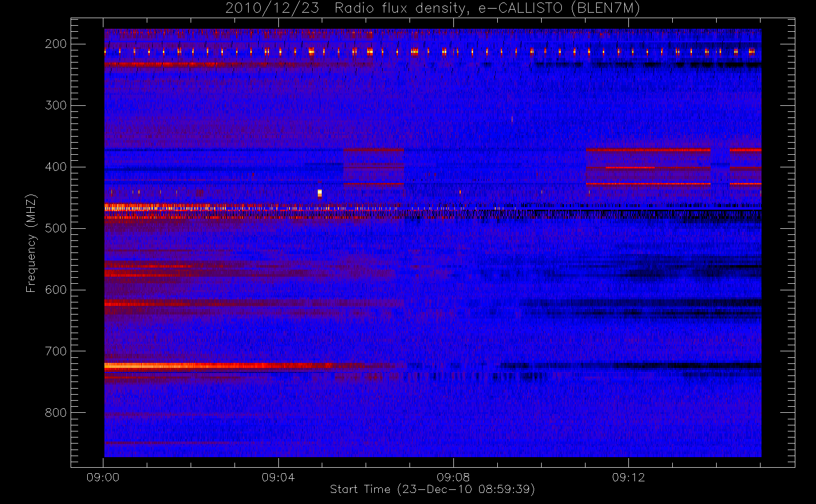
Task: Click the 'Frequency (MHZ)' y-axis label
Action: point(31,243)
